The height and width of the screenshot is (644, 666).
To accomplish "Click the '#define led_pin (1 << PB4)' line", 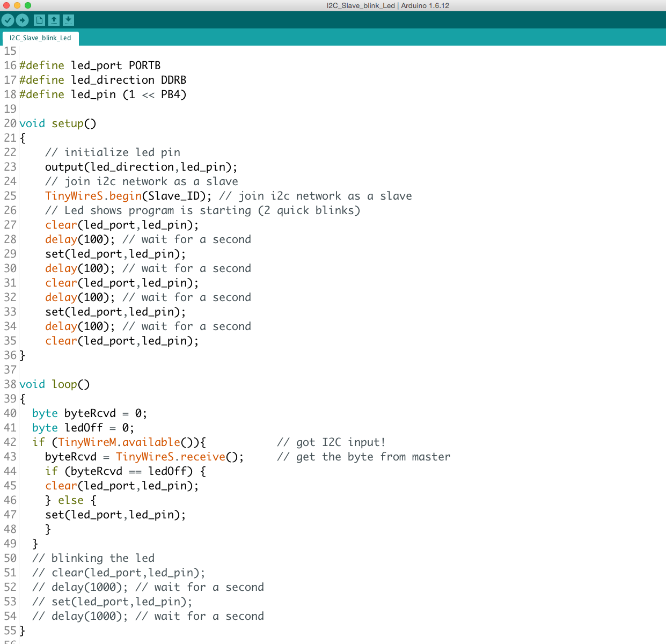I will coord(103,94).
